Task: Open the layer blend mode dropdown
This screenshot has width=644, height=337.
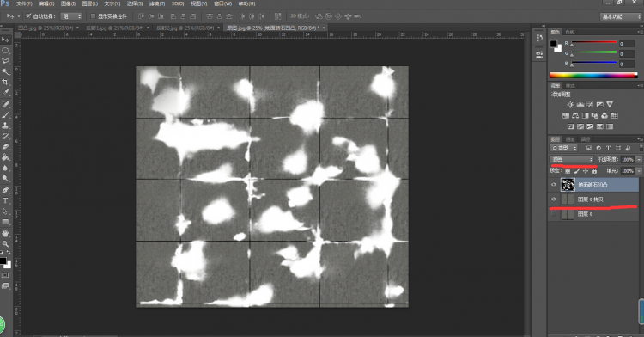Action: (572, 159)
